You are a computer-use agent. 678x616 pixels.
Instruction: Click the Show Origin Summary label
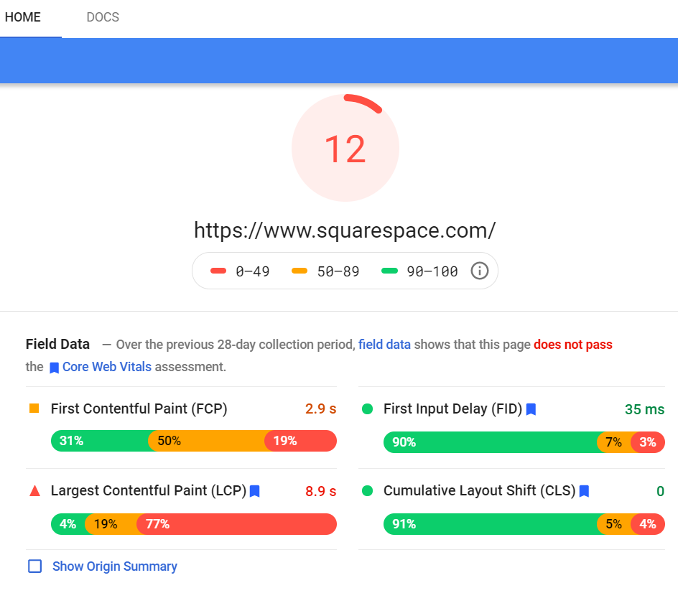115,566
